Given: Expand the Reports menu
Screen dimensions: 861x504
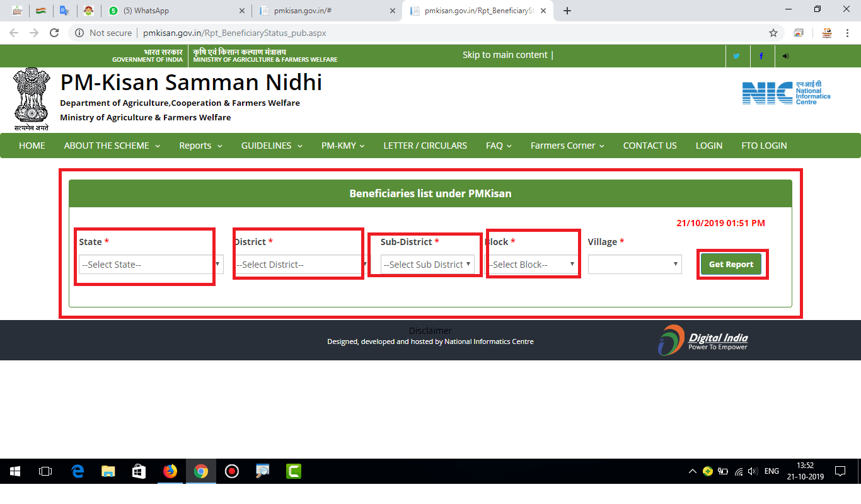Looking at the screenshot, I should (200, 146).
